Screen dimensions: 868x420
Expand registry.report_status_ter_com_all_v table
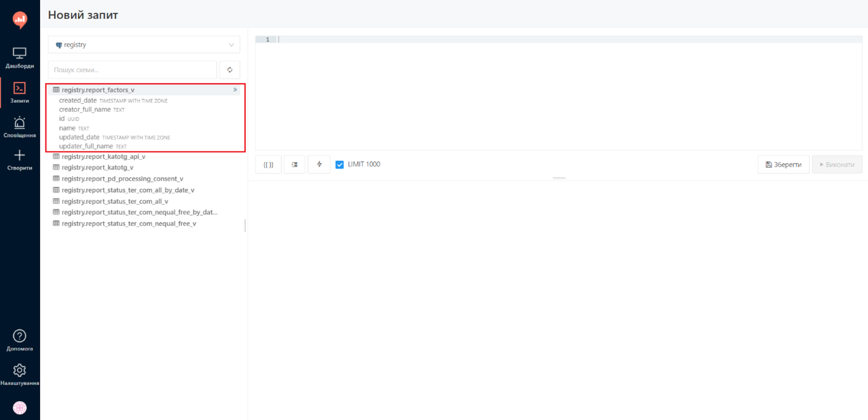coord(145,201)
